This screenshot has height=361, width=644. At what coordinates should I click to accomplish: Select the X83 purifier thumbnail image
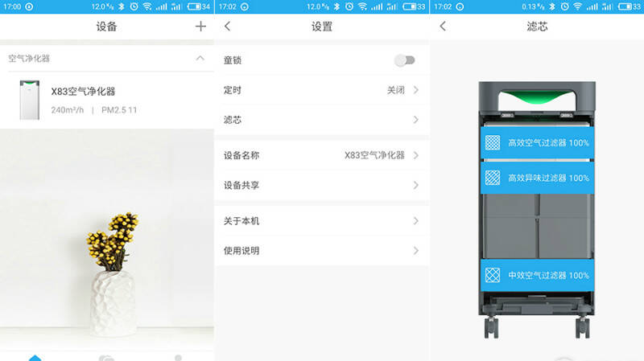coord(30,100)
